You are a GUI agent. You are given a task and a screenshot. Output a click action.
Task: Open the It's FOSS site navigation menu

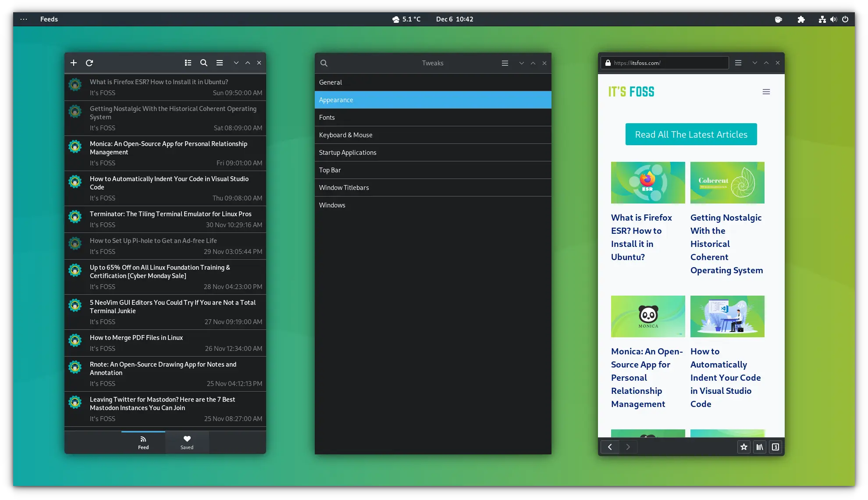click(x=766, y=92)
